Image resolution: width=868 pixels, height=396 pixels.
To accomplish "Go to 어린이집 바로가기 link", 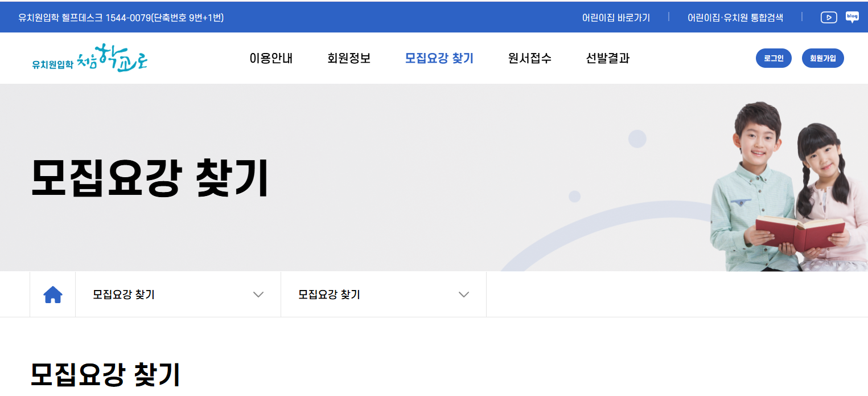I will pos(615,17).
